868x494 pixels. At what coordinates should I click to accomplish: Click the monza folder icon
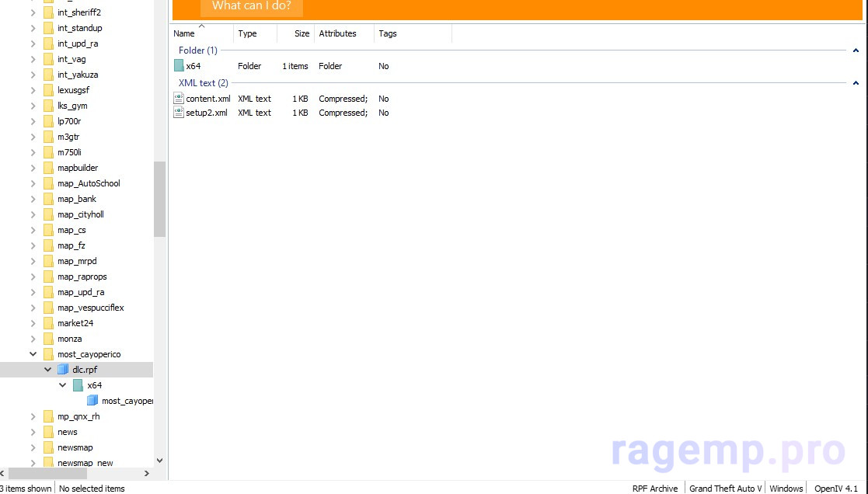coord(48,339)
